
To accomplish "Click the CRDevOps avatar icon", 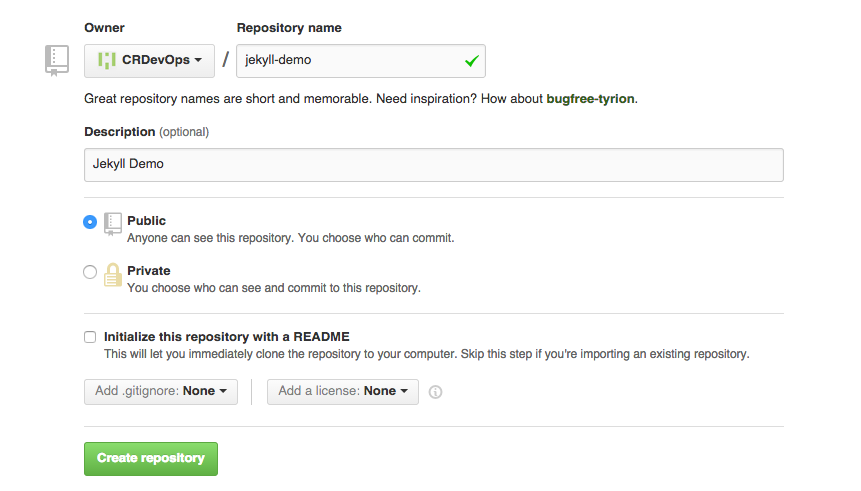I will [x=107, y=60].
